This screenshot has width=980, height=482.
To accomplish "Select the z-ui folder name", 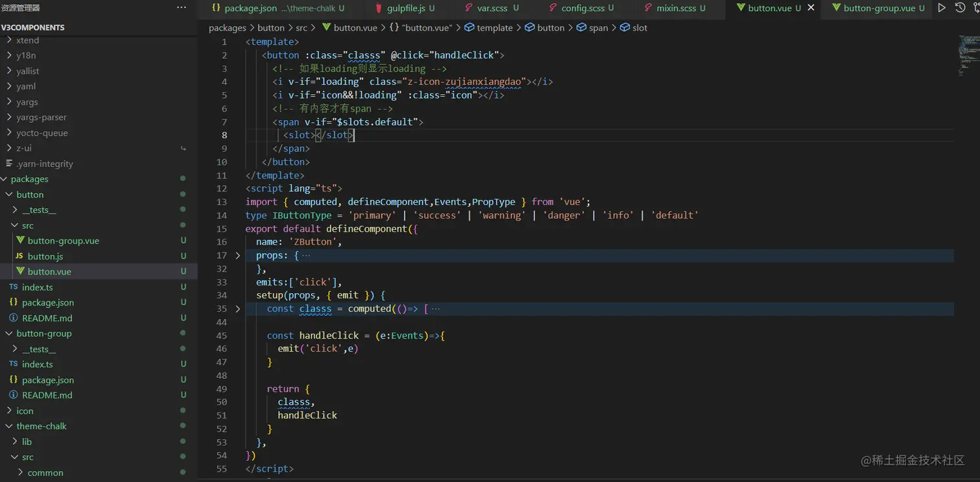I will 24,148.
